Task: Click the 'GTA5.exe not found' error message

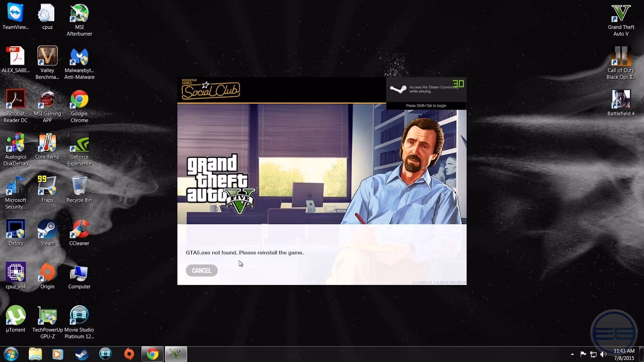Action: 245,252
